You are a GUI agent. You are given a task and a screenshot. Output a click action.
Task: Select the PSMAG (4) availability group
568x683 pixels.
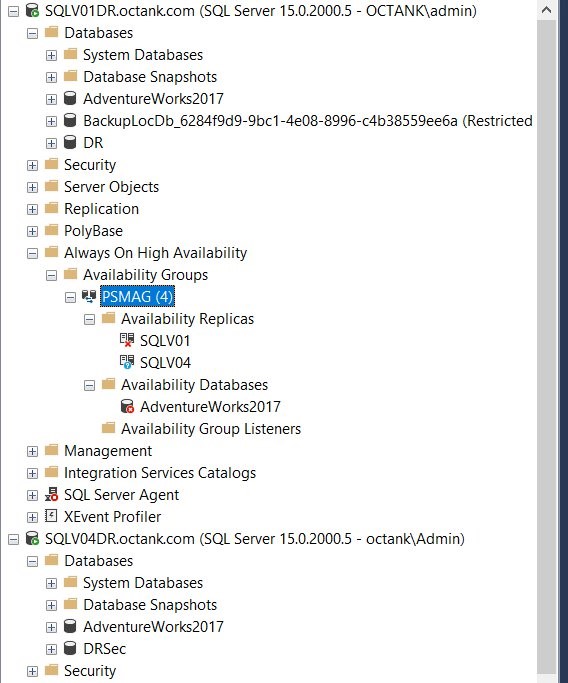point(137,297)
